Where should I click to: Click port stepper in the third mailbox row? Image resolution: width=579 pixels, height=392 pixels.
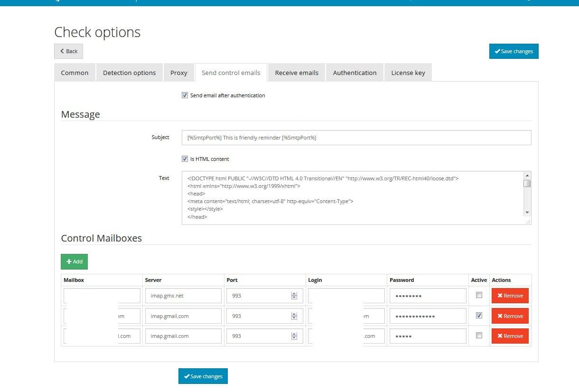click(x=294, y=336)
